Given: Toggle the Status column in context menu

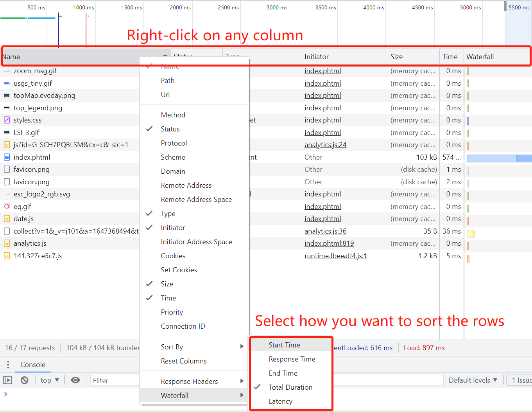Looking at the screenshot, I should click(x=194, y=129).
